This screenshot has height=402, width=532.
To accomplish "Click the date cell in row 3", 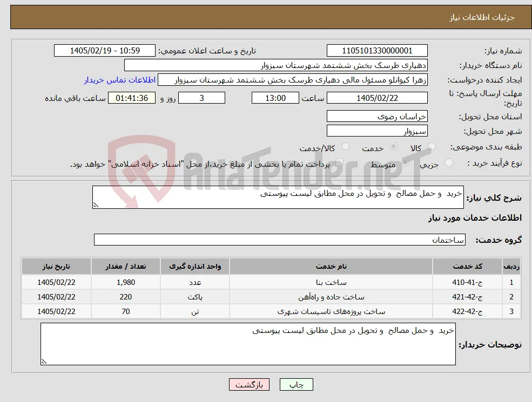I will click(56, 311).
